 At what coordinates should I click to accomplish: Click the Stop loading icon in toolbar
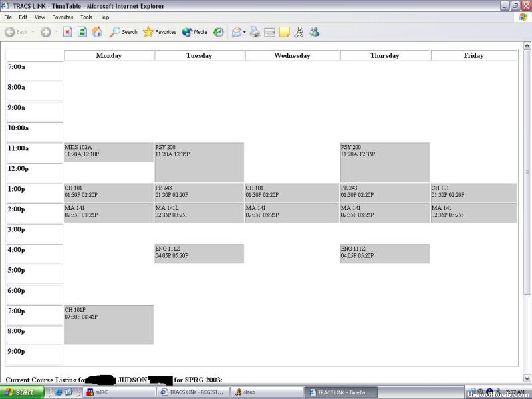point(68,32)
